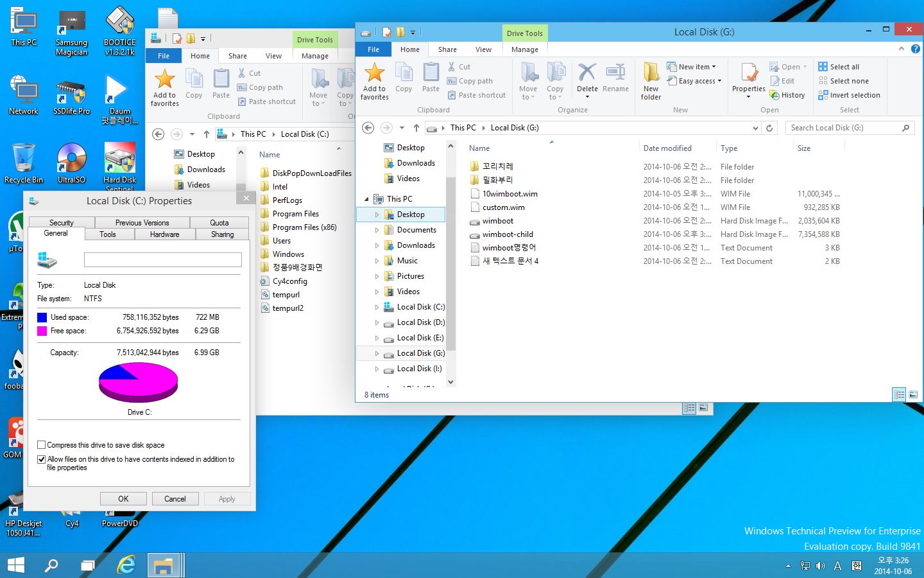Click Help icon in G: window
The image size is (924, 578).
point(915,49)
